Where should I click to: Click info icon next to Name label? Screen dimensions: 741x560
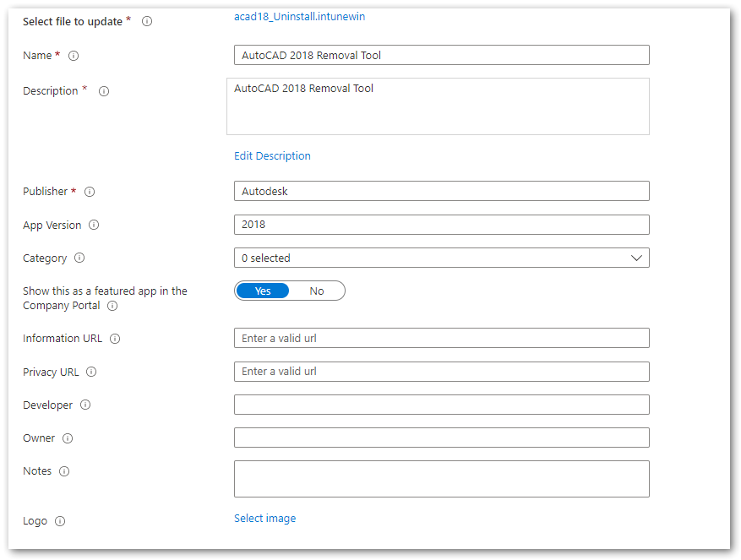click(x=74, y=56)
